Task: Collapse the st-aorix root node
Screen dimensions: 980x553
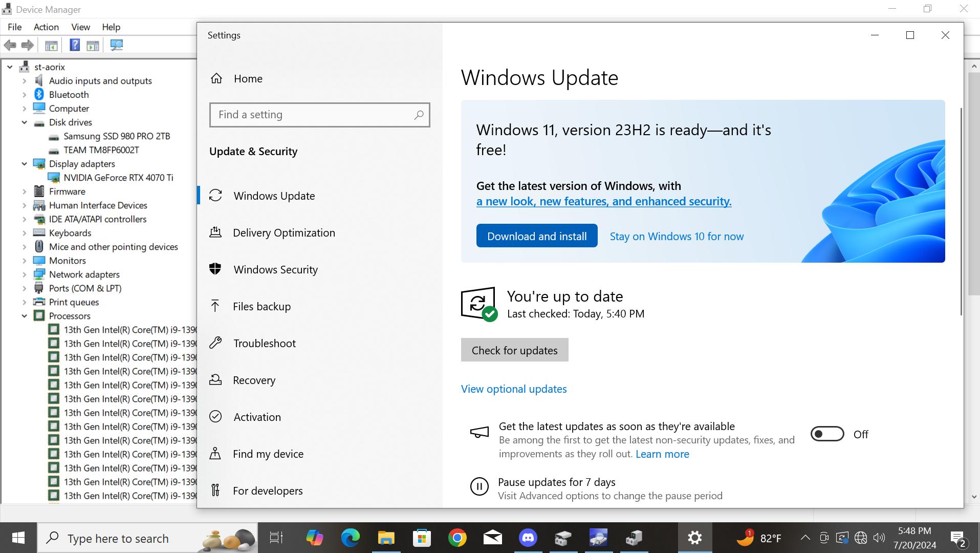Action: click(x=10, y=67)
